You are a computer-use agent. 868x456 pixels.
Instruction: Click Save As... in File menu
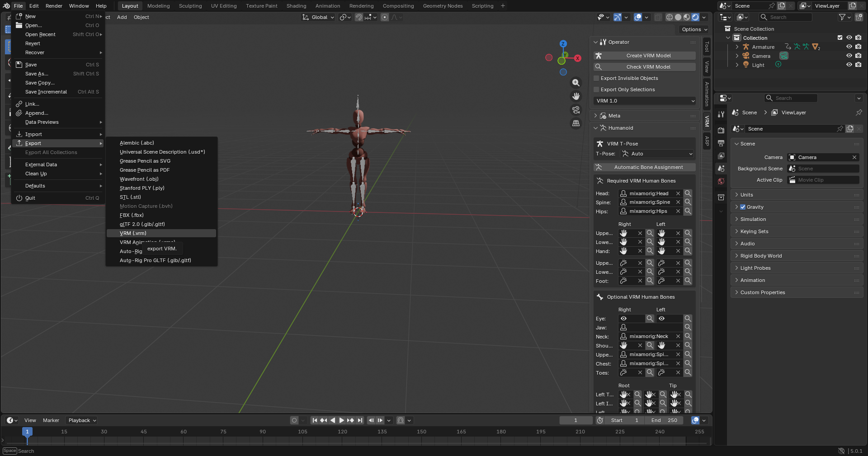[x=58, y=74]
